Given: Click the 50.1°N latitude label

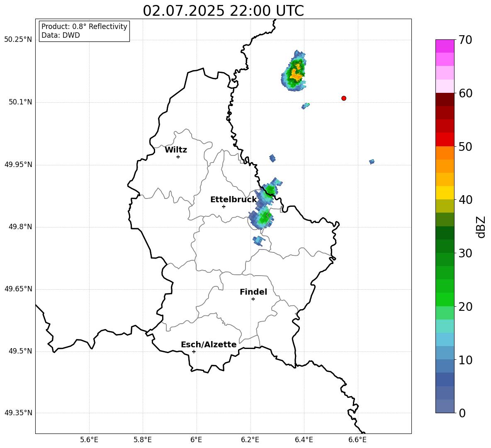Looking at the screenshot, I should tap(20, 102).
